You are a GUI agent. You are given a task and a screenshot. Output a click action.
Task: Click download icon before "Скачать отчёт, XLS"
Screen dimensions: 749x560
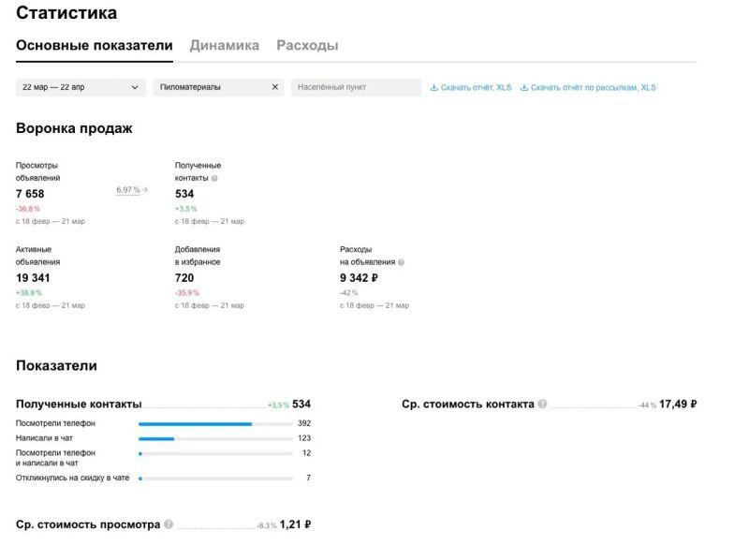[x=434, y=88]
